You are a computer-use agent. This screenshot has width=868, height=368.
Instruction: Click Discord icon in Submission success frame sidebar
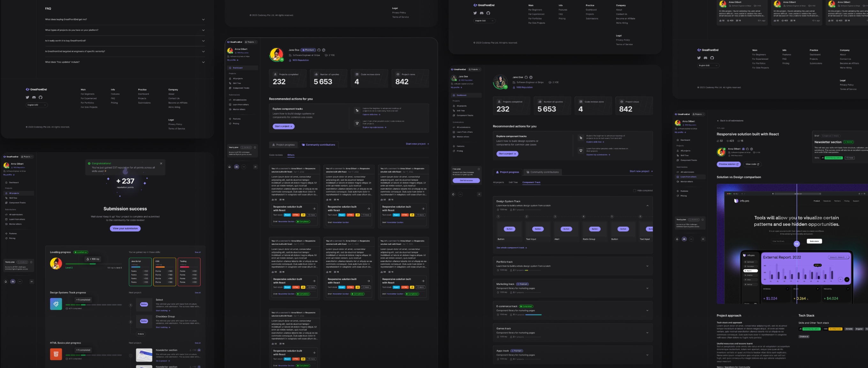13,281
